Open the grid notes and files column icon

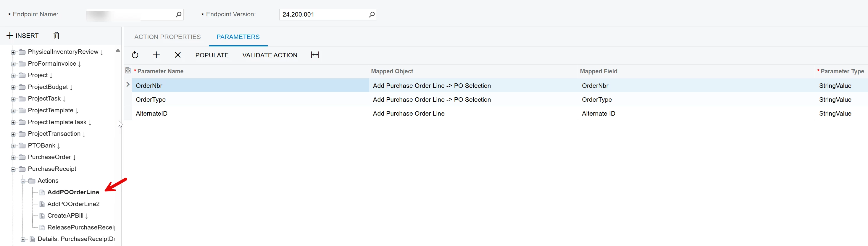coord(128,71)
